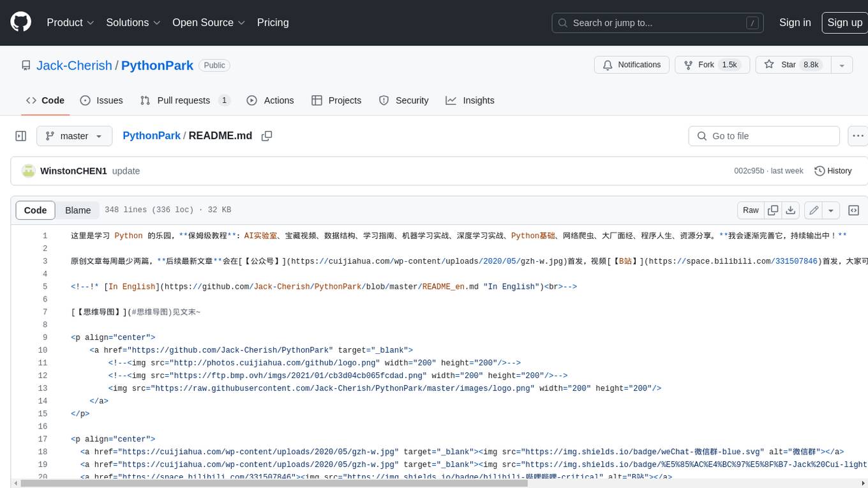Focus the Search or jump to field
The image size is (868, 488).
tap(659, 23)
